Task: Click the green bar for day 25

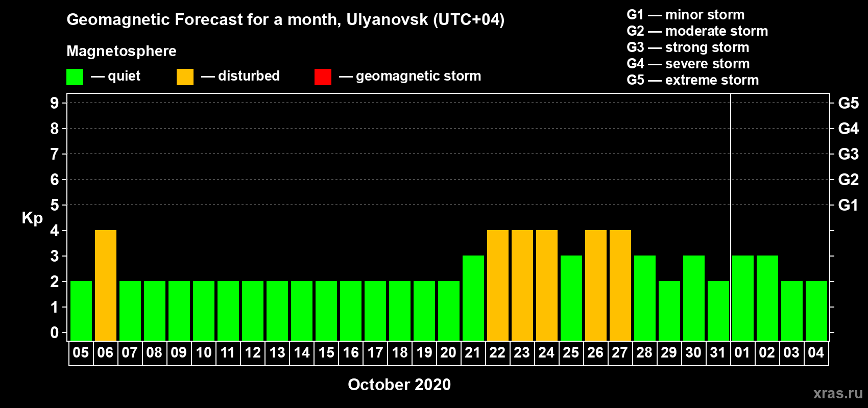Action: point(571,298)
